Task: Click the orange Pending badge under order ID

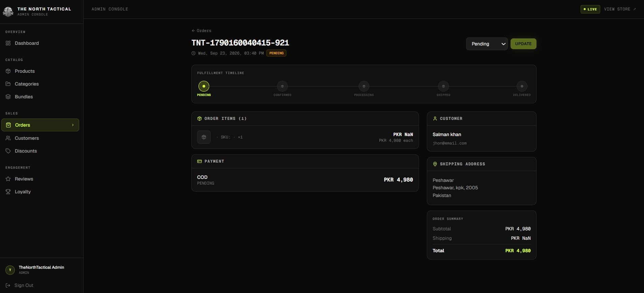Action: click(276, 53)
